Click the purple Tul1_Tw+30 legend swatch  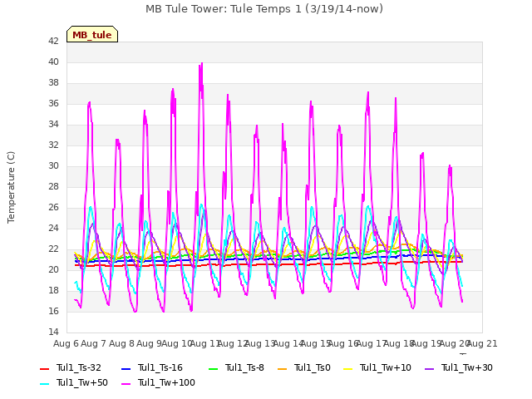pos(429,368)
